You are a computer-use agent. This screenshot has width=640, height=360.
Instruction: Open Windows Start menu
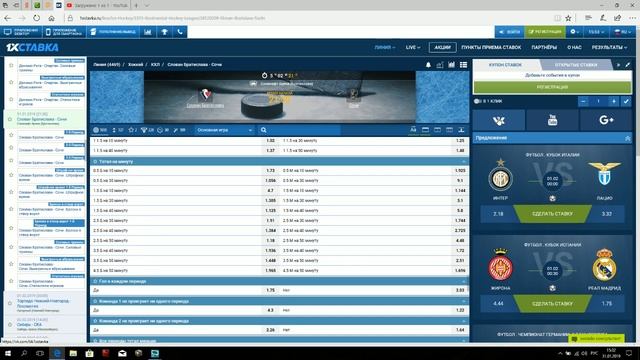pos(7,353)
